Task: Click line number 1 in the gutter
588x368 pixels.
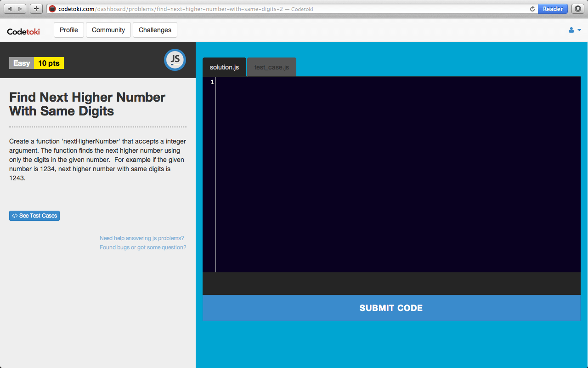Action: [212, 82]
